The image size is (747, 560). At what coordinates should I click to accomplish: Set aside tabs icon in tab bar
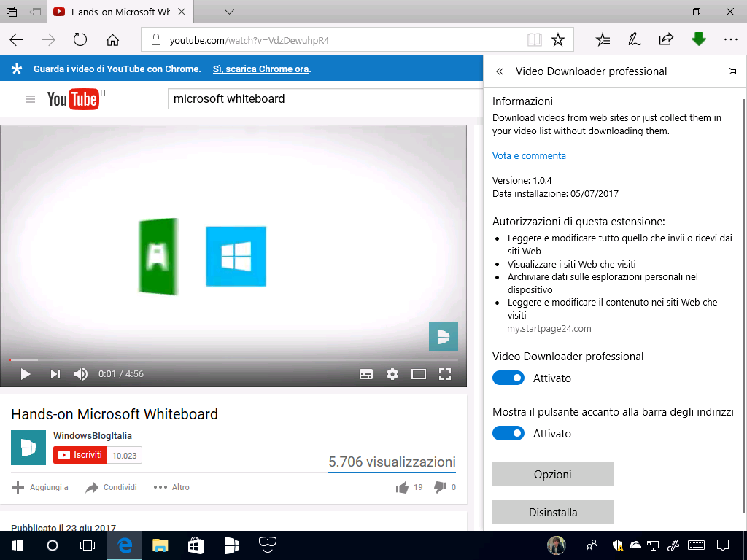point(35,12)
